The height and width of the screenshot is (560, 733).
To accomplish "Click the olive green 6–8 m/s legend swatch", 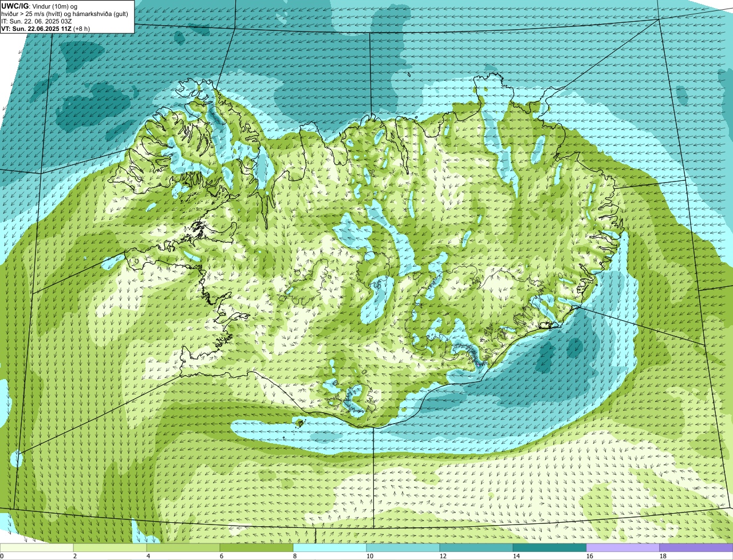I will [x=257, y=547].
